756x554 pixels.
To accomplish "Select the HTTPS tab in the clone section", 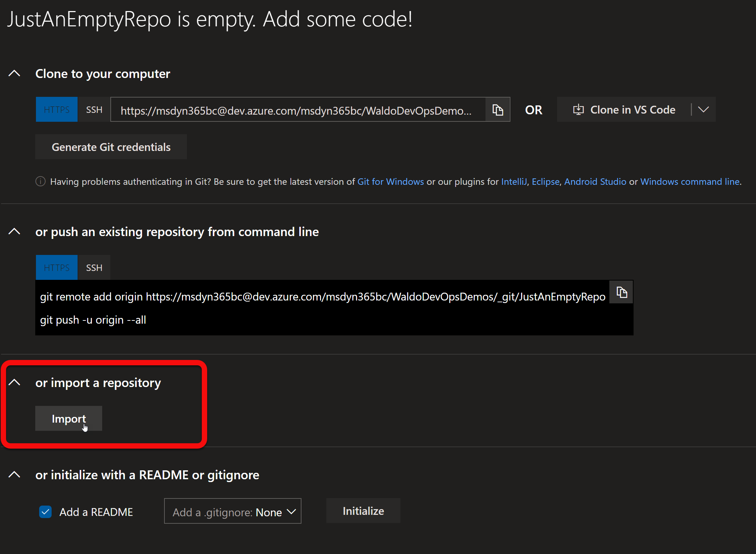I will pos(56,109).
